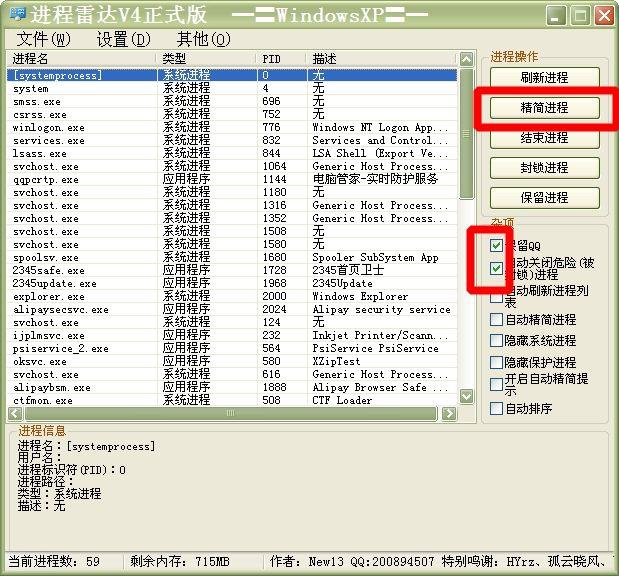Image resolution: width=619 pixels, height=576 pixels.
Task: Select svchost.exe with PID 616
Action: click(232, 374)
